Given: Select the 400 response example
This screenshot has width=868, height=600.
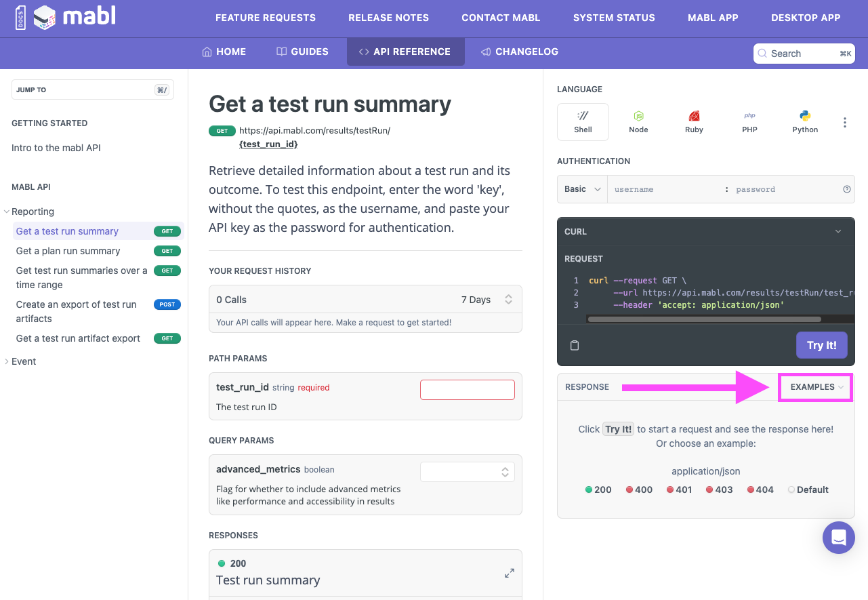Looking at the screenshot, I should tap(639, 489).
